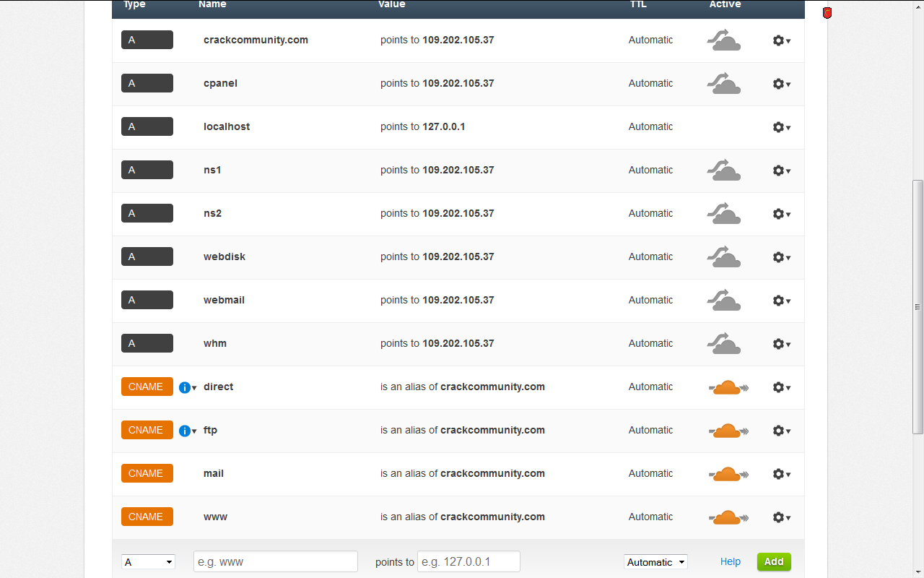Open gear settings for webmail record

click(781, 301)
